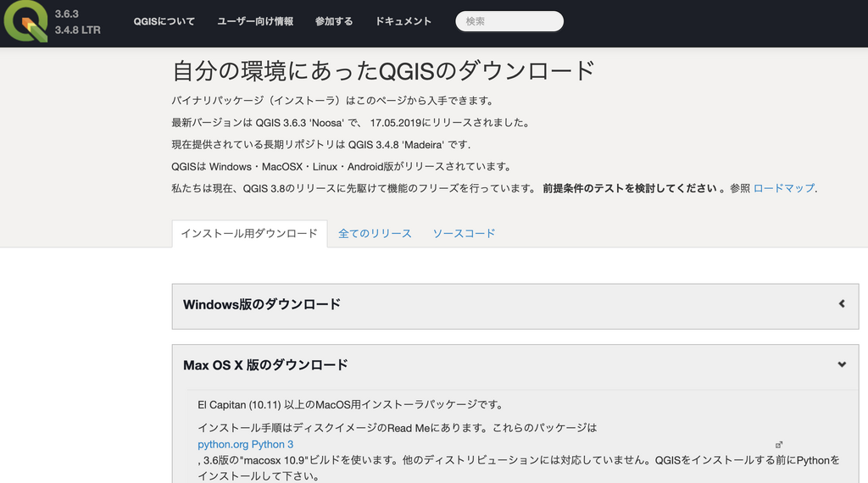Select the インストール用ダウンロード tab

[x=249, y=234]
